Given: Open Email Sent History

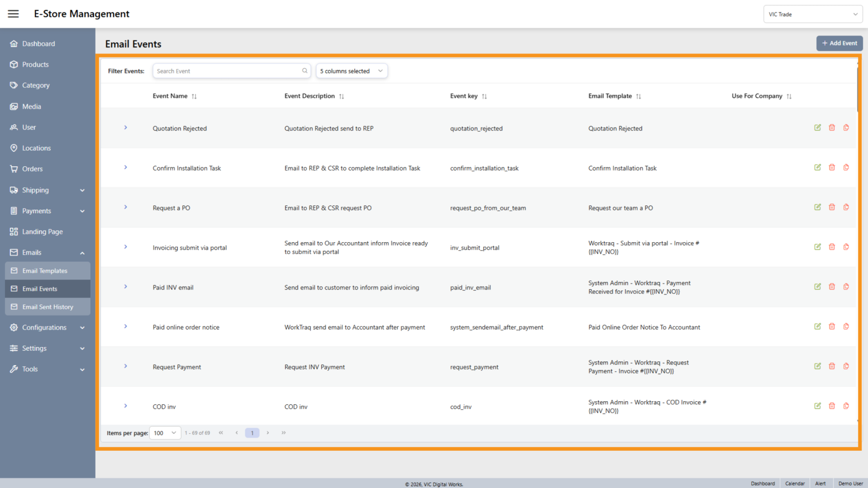Looking at the screenshot, I should point(48,306).
